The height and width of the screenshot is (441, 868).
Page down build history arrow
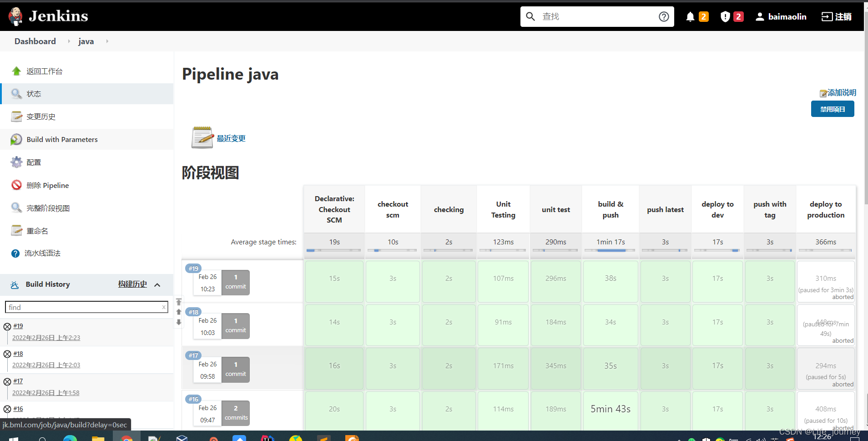coord(179,322)
